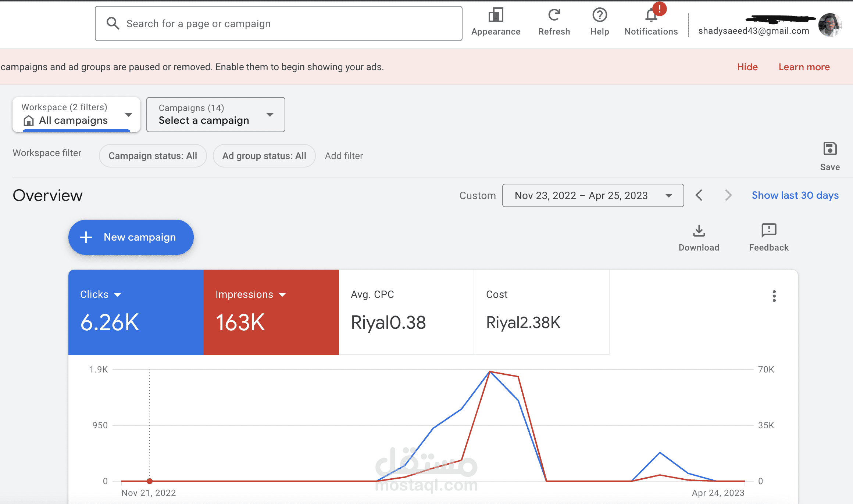Click the Show last 30 days link

click(795, 195)
